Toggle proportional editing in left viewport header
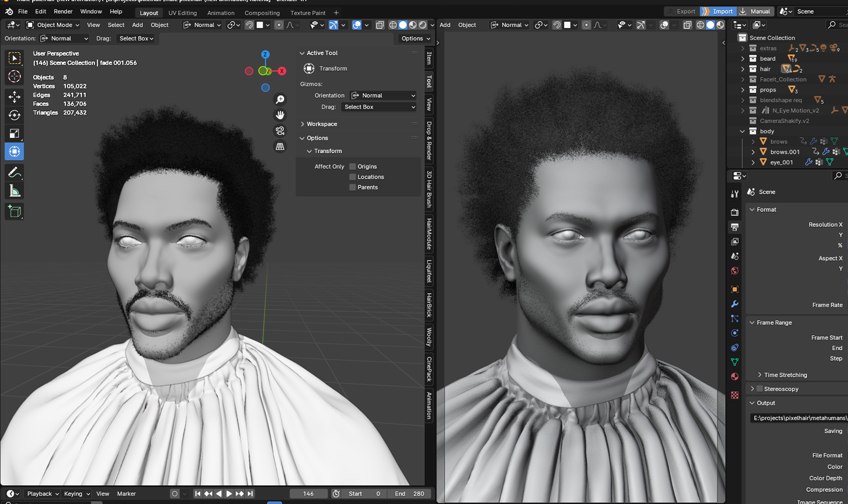Image resolution: width=848 pixels, height=504 pixels. point(279,25)
